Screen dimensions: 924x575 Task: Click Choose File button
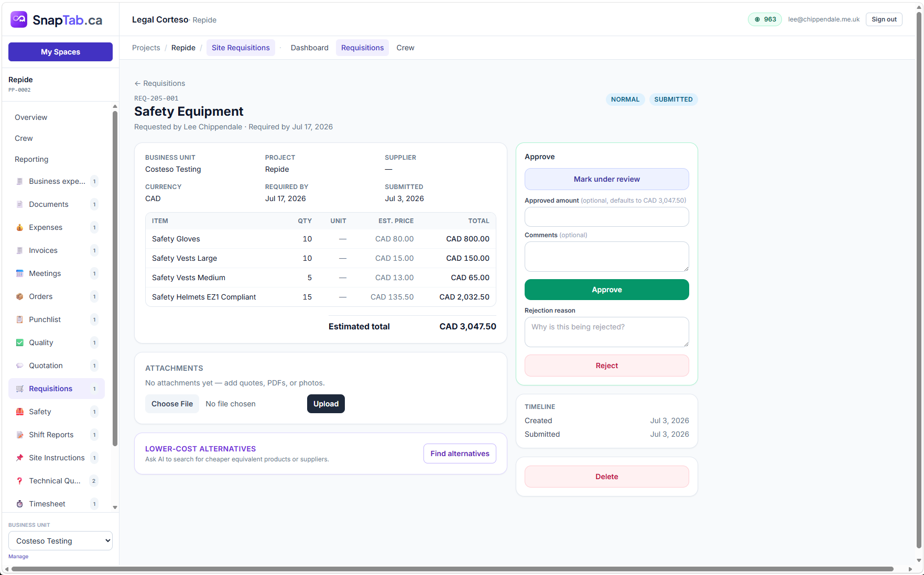point(172,404)
